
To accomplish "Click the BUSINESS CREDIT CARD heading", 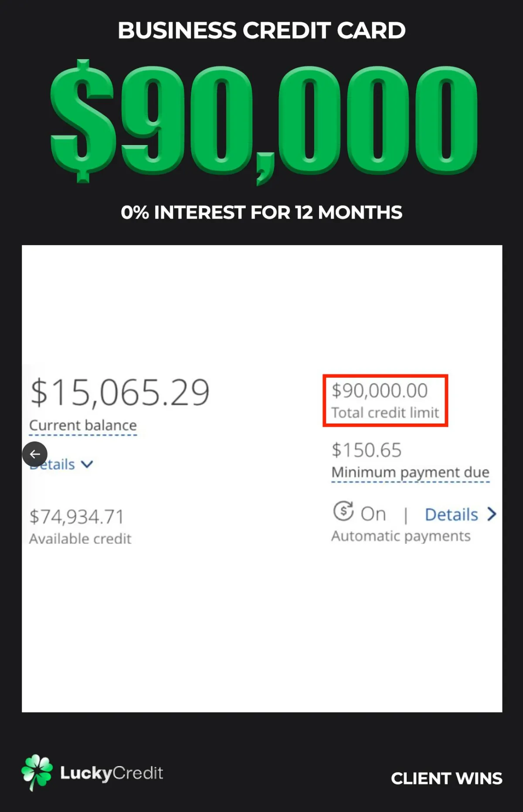I will [261, 30].
